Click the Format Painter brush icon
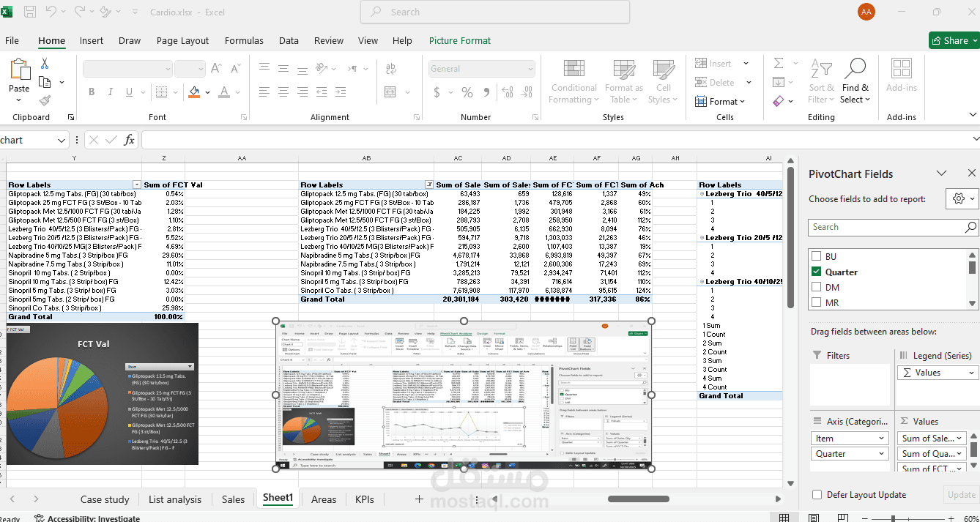980x522 pixels. click(x=45, y=101)
